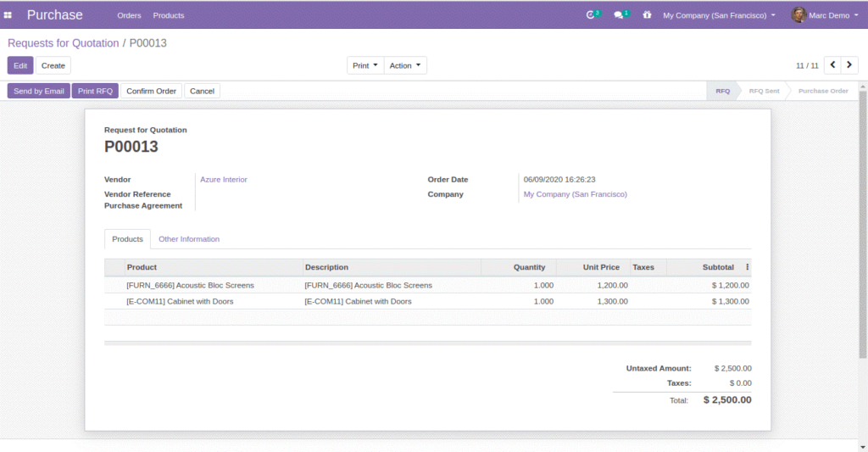This screenshot has height=452, width=868.
Task: Open the conversations chat icon
Action: click(618, 15)
